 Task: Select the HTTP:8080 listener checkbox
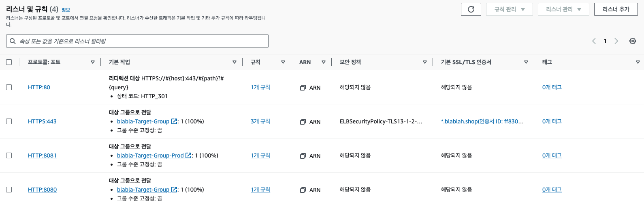coord(9,190)
